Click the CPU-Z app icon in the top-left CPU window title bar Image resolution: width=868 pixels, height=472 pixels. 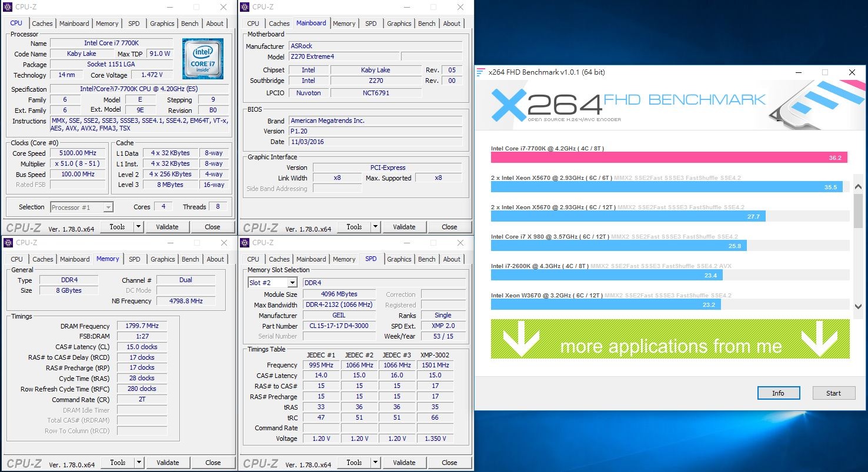click(9, 7)
